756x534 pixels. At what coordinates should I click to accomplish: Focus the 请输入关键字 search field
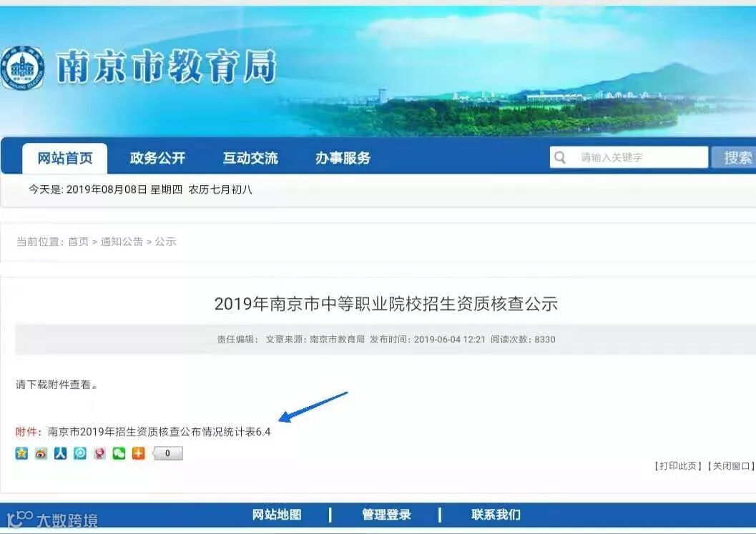point(629,157)
